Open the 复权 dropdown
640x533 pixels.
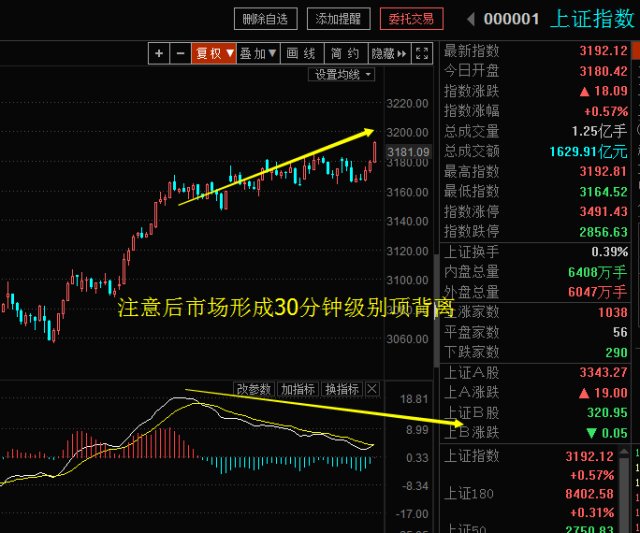coord(214,53)
